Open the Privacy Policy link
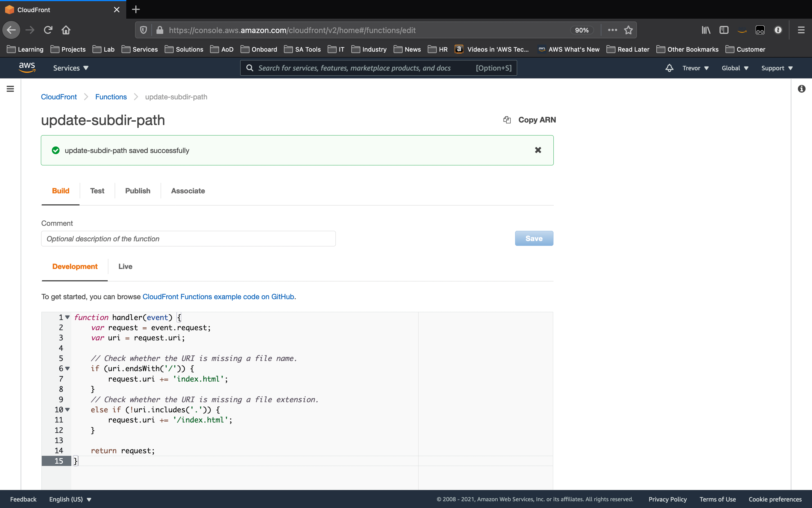Screen dimensions: 812x508 coord(667,499)
